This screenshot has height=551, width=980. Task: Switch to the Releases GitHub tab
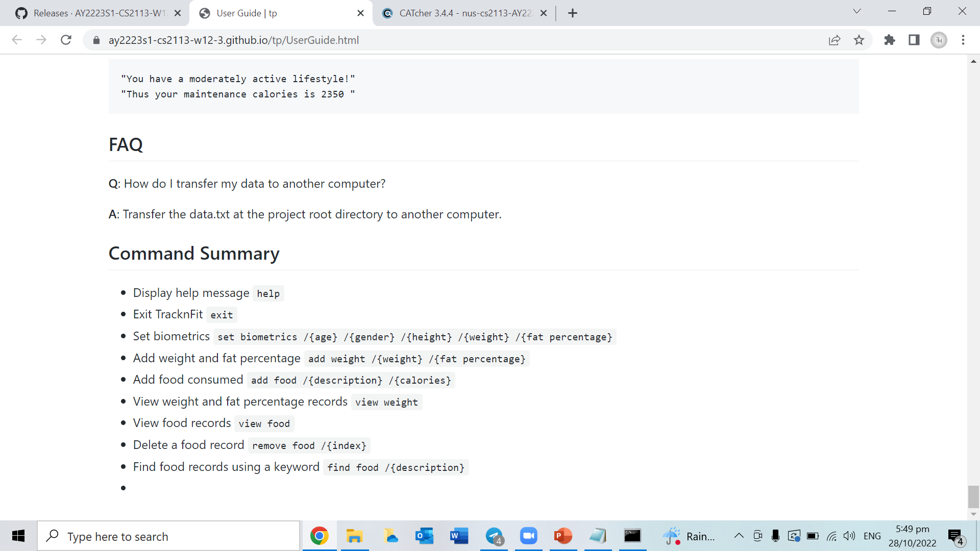pos(97,13)
